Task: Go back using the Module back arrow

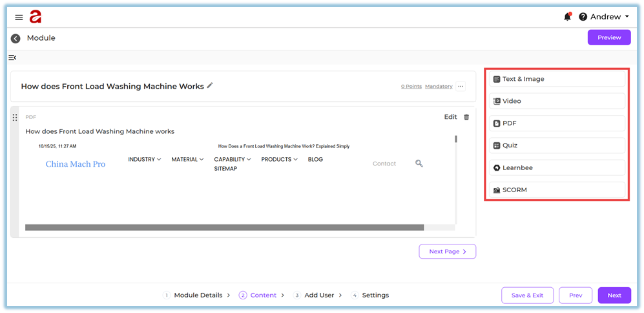Action: [x=16, y=38]
